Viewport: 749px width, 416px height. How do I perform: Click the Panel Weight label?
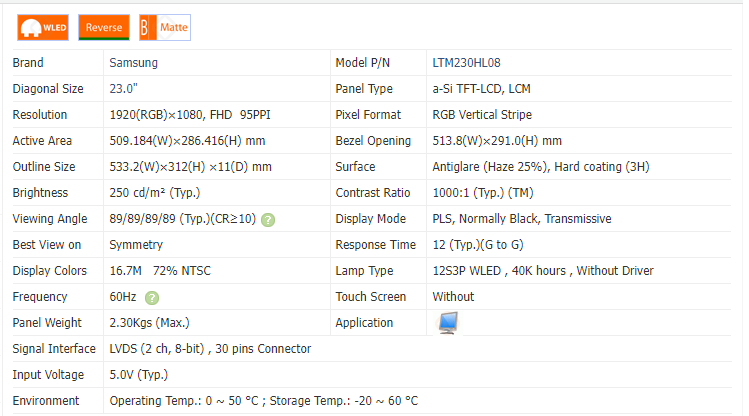[47, 323]
